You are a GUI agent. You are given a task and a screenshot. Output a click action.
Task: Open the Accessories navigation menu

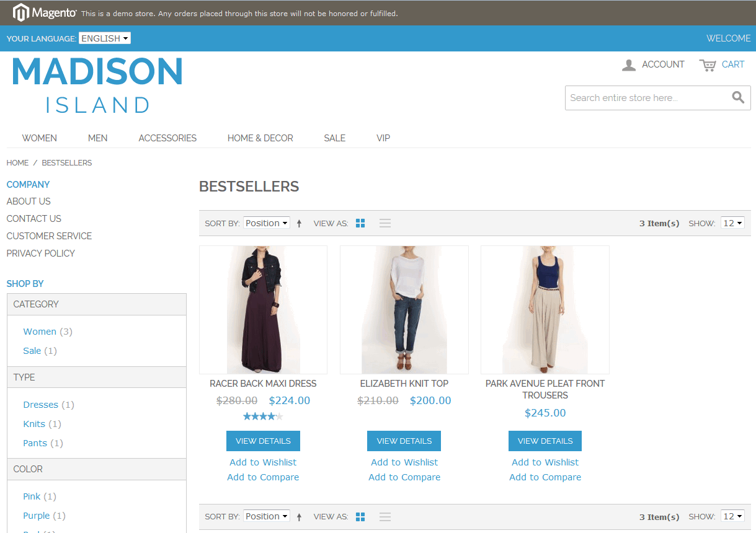click(167, 138)
